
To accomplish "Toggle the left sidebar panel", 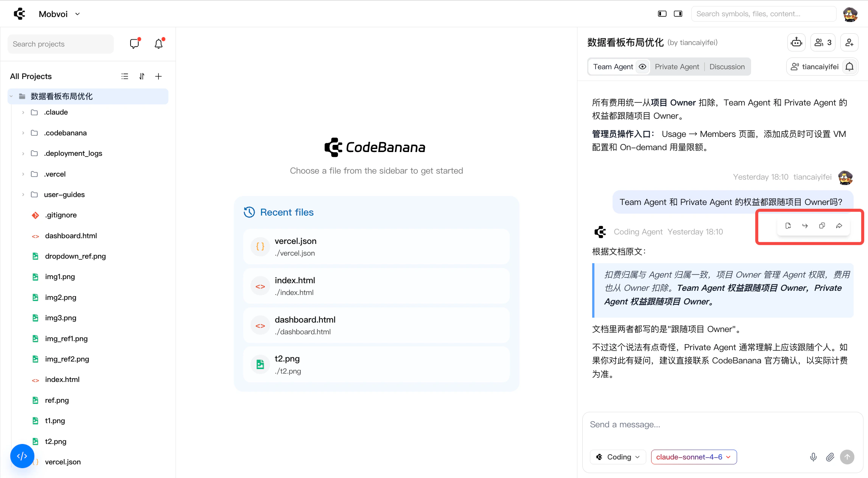I will 662,14.
